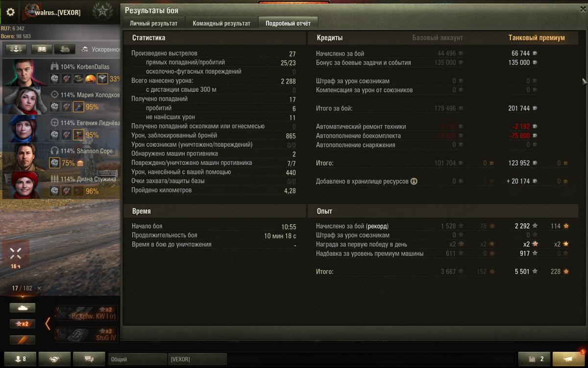Collapse the vehicle carousel with orange chevron
Screen dimensions: 588x368
coord(48,323)
